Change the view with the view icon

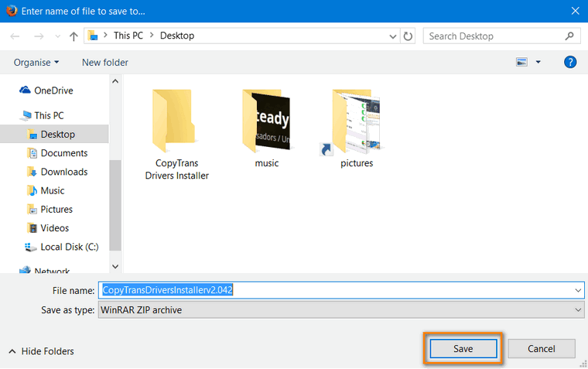pyautogui.click(x=521, y=62)
